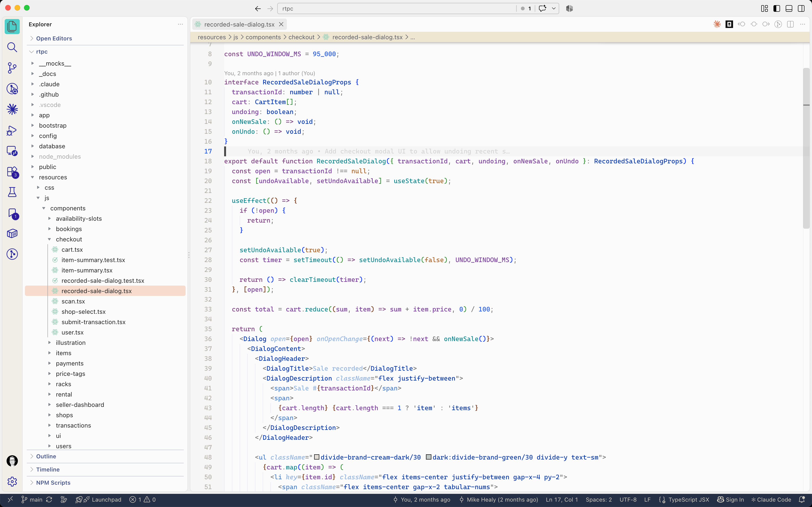812x507 pixels.
Task: Click errors and warnings indicator in status bar
Action: point(142,500)
